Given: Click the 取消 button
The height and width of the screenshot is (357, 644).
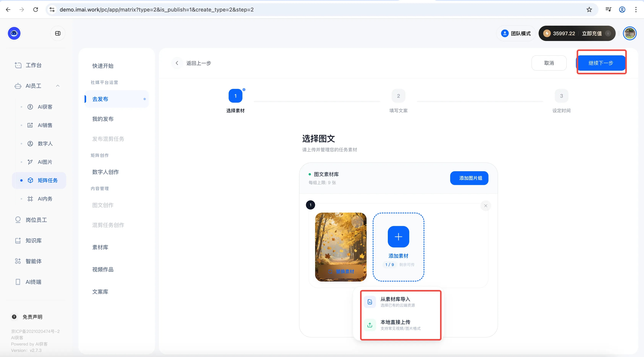Looking at the screenshot, I should coord(549,63).
